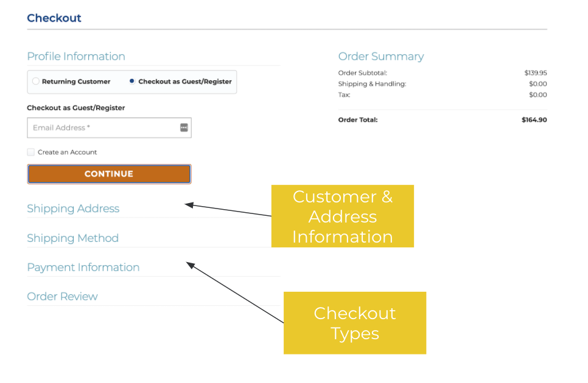Screen dimensions: 588x383
Task: Open the Order Review section
Action: coord(62,297)
